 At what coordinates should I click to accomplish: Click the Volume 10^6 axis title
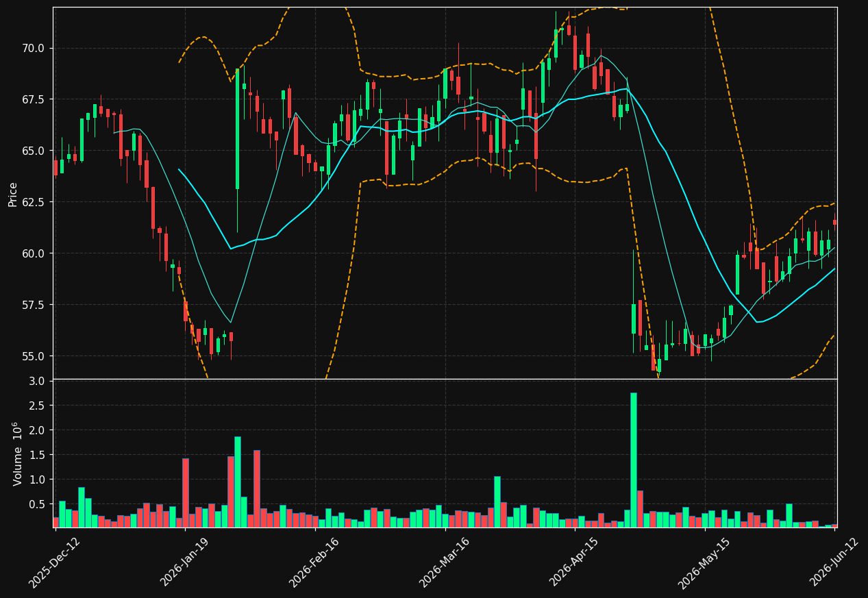click(x=17, y=453)
